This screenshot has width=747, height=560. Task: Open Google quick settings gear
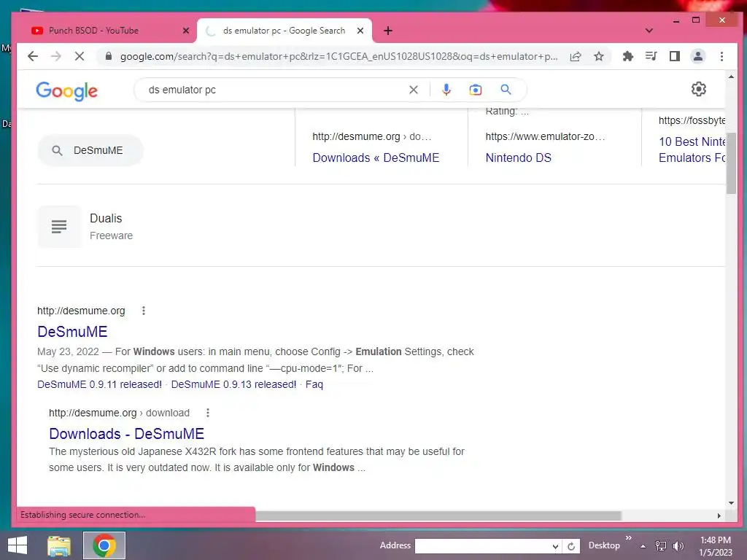[698, 89]
